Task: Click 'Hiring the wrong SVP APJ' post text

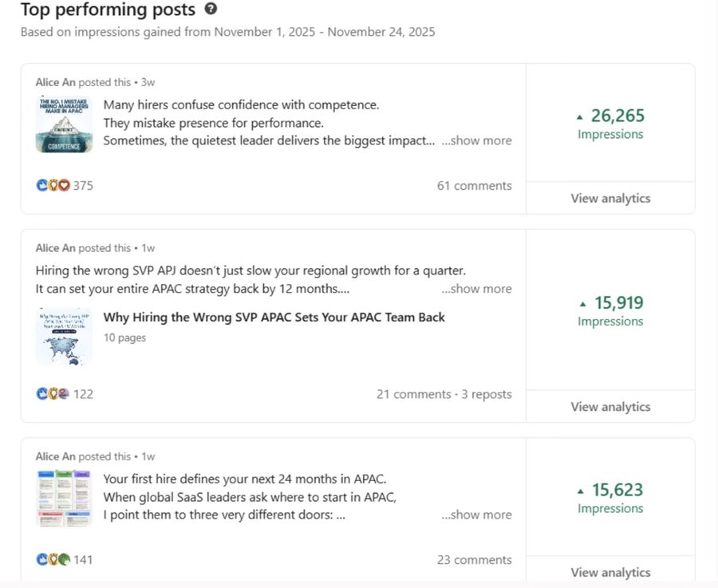Action: 251,270
